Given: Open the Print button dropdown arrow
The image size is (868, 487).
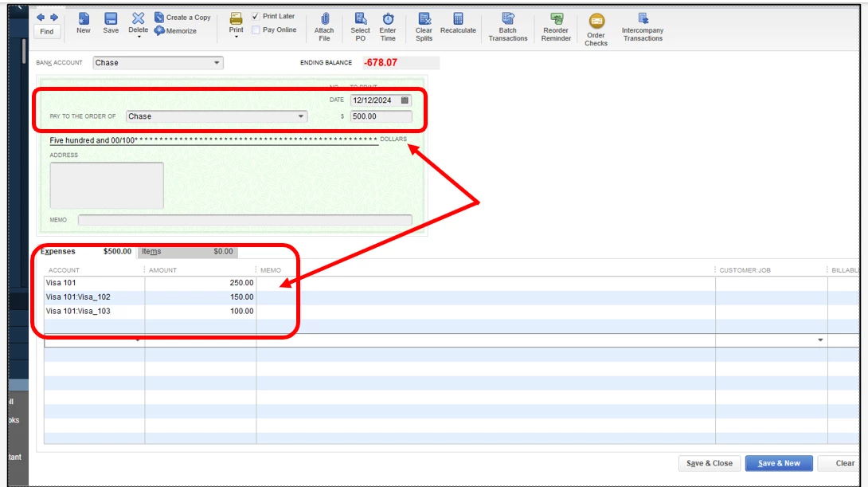Looking at the screenshot, I should pos(237,37).
